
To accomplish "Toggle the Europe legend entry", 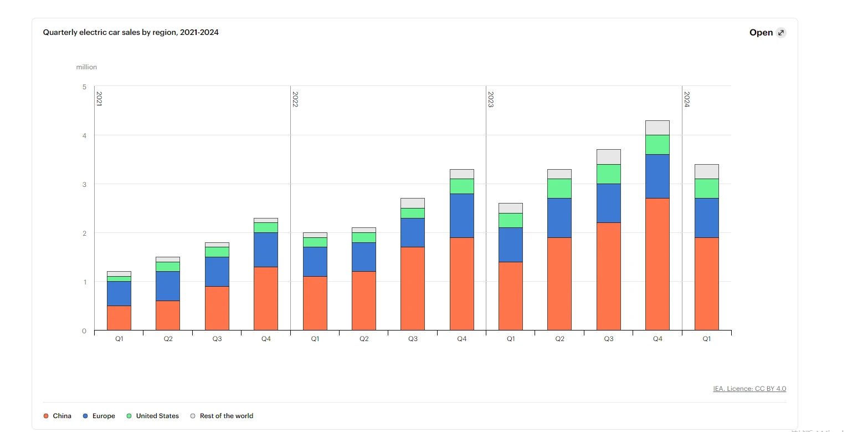I will click(99, 416).
